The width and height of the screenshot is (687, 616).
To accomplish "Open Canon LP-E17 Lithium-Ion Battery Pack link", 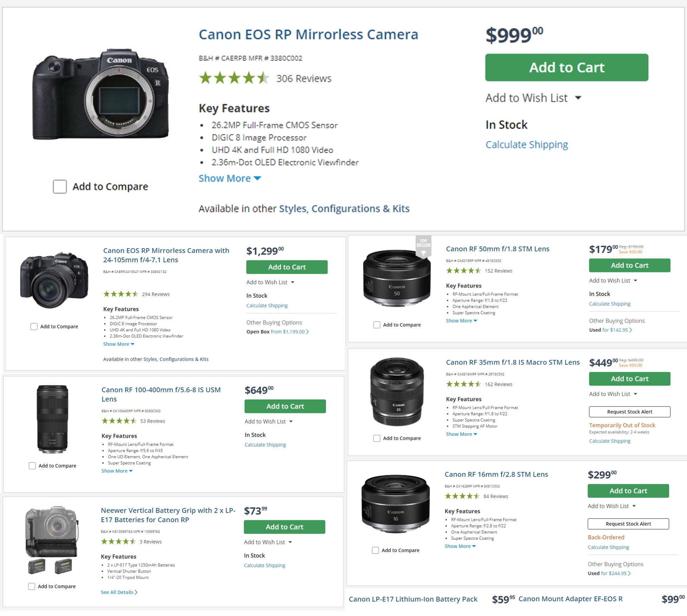I will click(x=413, y=599).
